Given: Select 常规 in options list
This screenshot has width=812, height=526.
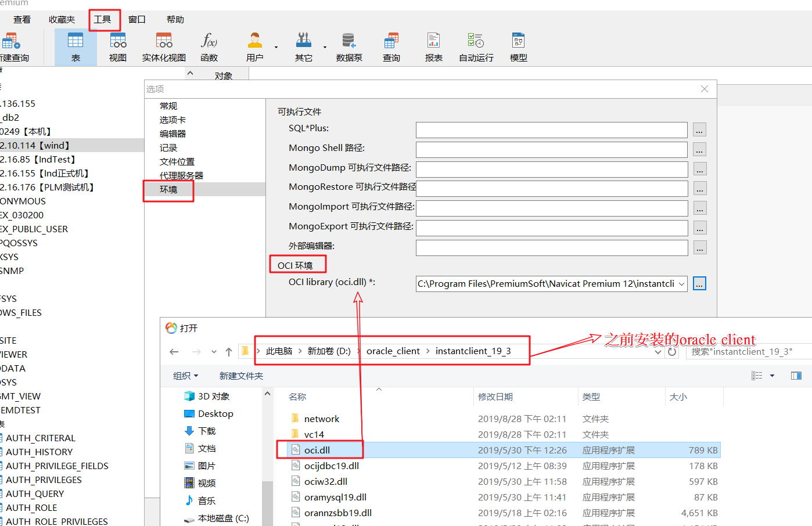Looking at the screenshot, I should click(x=168, y=106).
